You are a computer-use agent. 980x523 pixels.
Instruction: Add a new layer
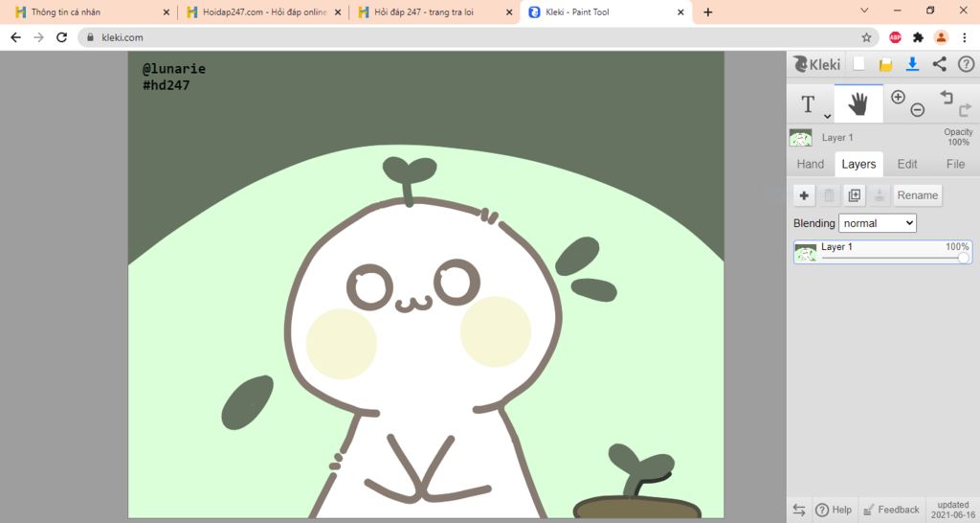(804, 195)
